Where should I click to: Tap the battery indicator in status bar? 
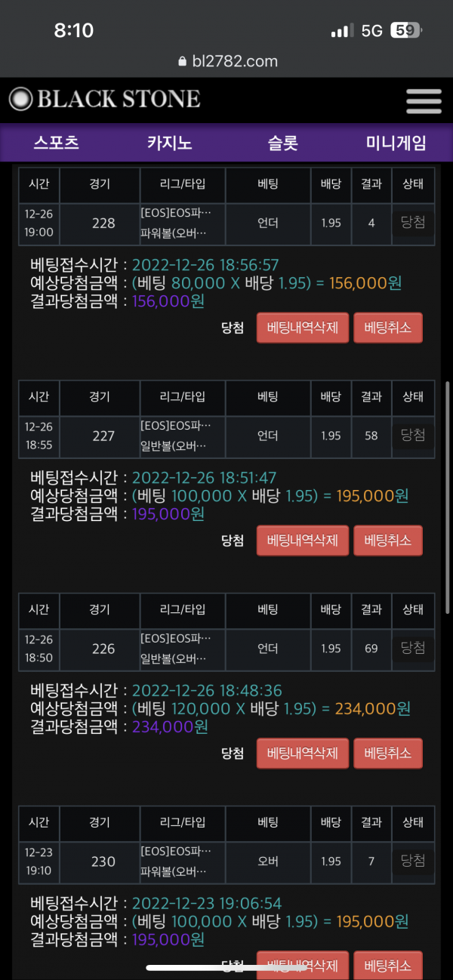(x=405, y=31)
